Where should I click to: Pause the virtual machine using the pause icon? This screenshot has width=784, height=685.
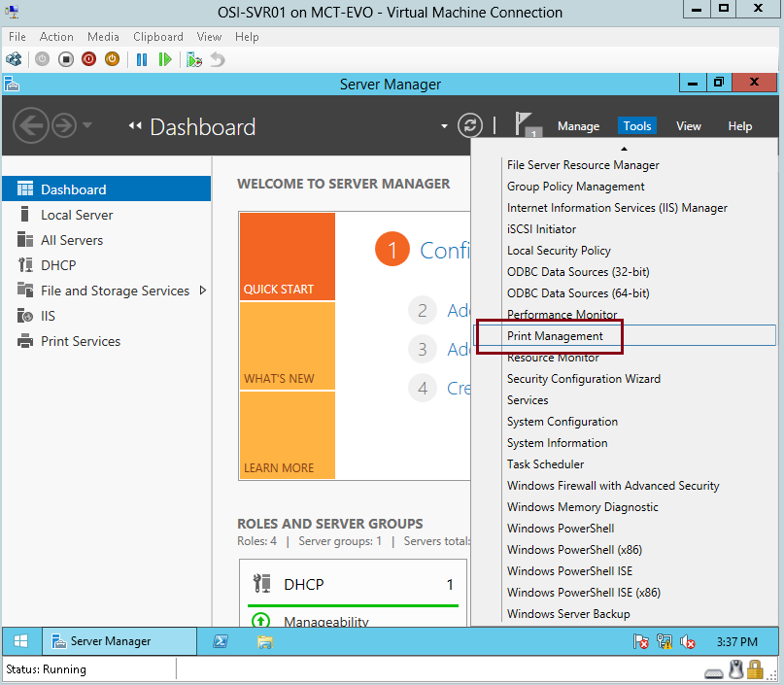point(142,58)
